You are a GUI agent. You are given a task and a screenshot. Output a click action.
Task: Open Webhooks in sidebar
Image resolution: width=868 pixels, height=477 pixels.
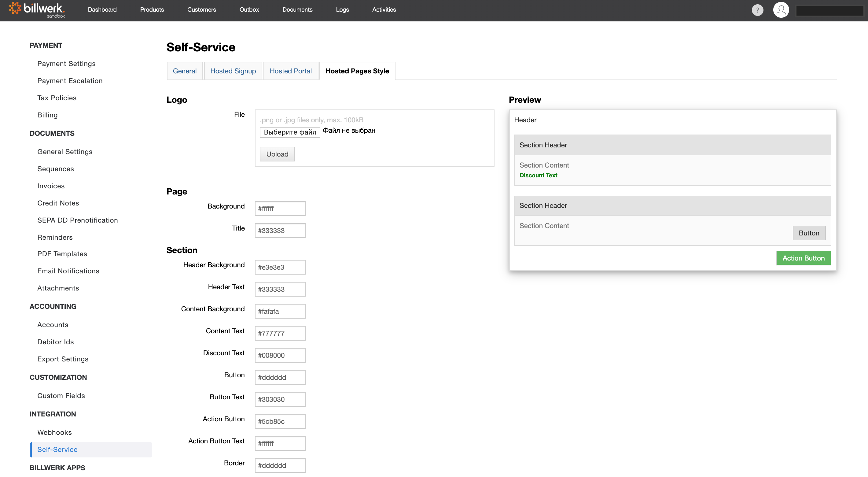55,432
